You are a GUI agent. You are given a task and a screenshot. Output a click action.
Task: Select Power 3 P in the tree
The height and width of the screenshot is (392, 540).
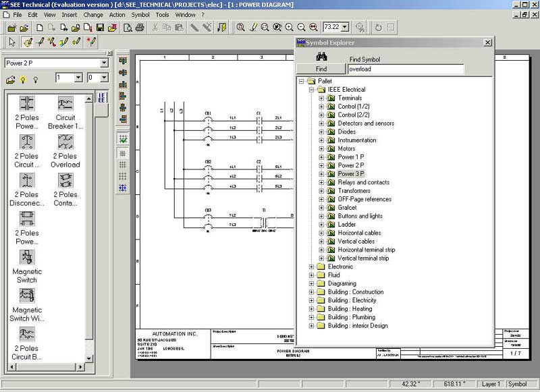tap(350, 174)
